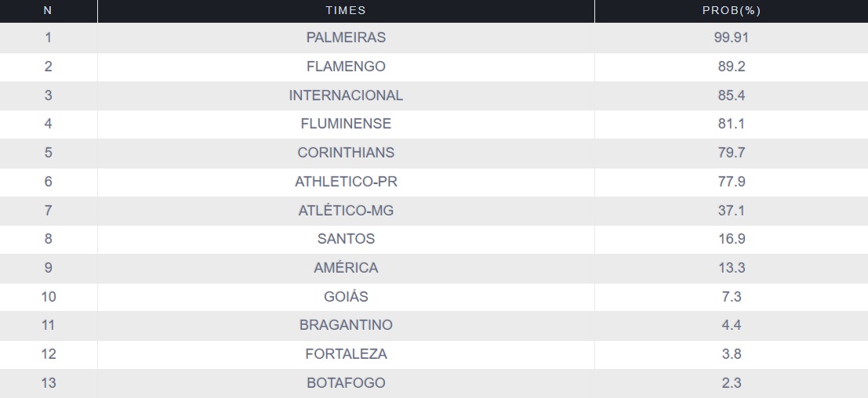Select ATHLETICO-PR in the table

[346, 181]
